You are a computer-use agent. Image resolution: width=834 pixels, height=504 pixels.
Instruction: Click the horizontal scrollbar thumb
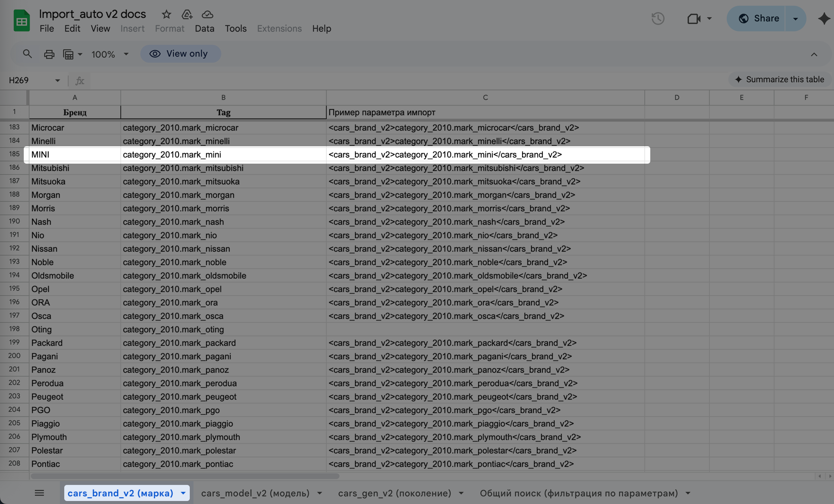tap(185, 476)
